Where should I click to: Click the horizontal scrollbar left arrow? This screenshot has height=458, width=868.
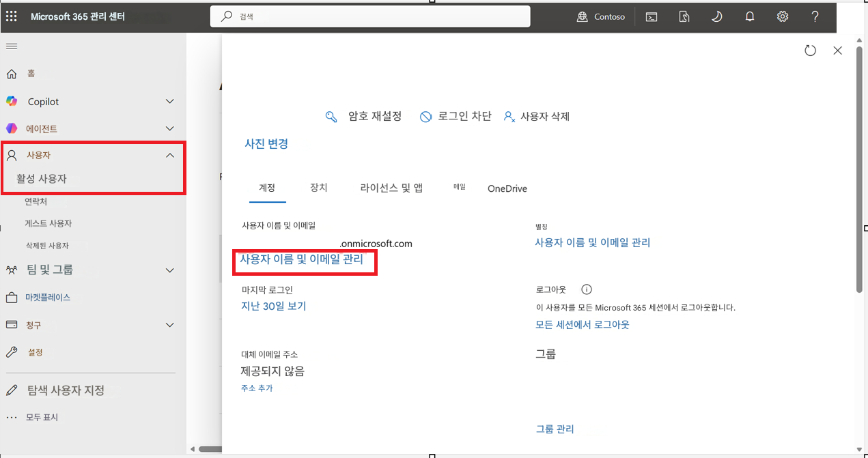(193, 449)
